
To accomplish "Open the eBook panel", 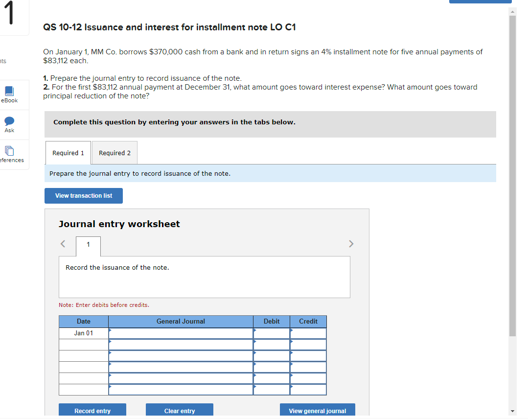I will pos(9,94).
